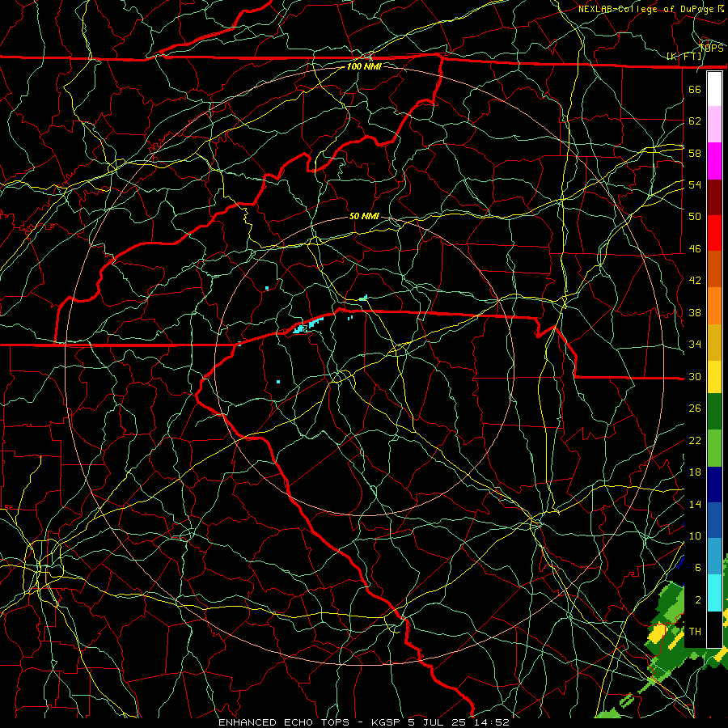Viewport: 728px width, 728px height.
Task: Click the 14 value on legend
Action: (695, 504)
